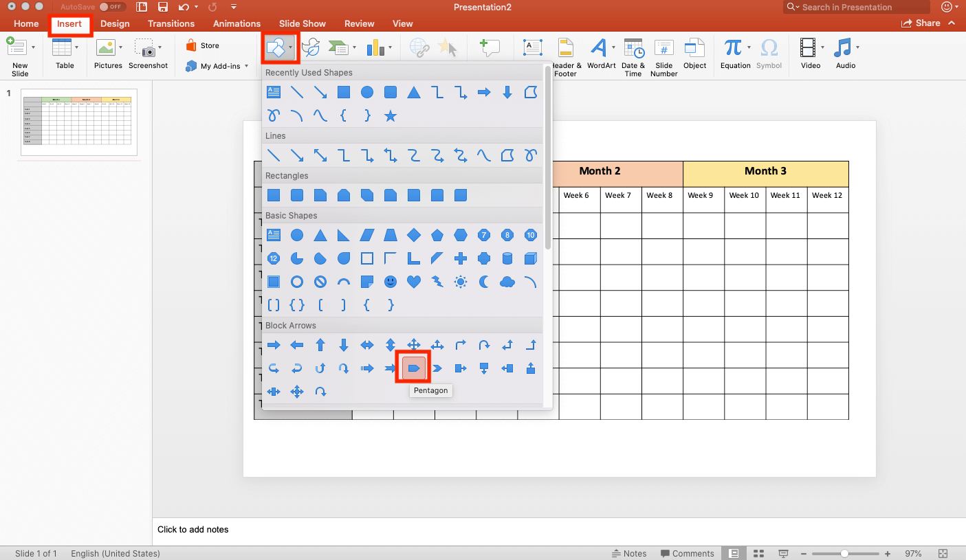Insert the star from Recently Used Shapes
Viewport: 966px width, 560px height.
[x=391, y=116]
